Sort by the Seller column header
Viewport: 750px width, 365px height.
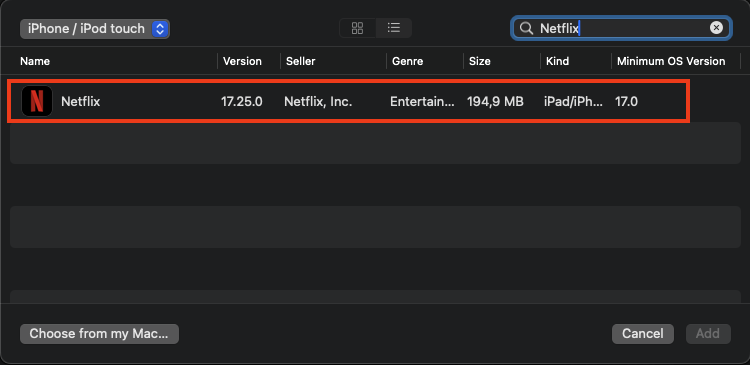(x=300, y=61)
